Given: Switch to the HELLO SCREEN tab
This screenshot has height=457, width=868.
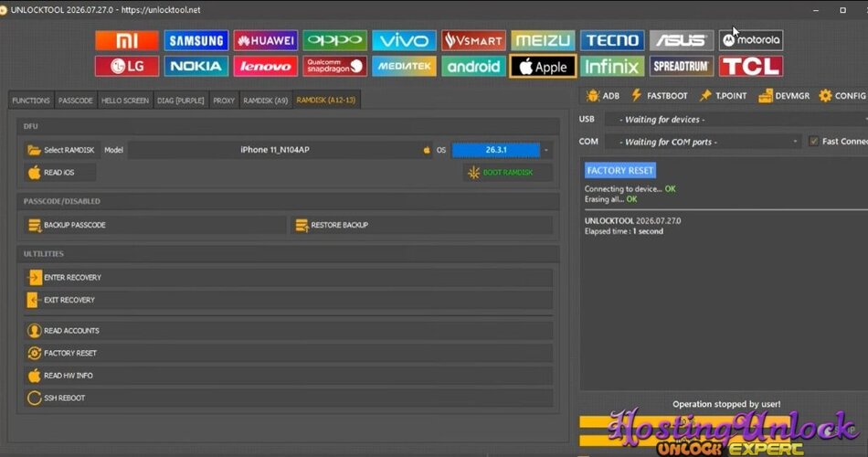Looking at the screenshot, I should tap(125, 101).
